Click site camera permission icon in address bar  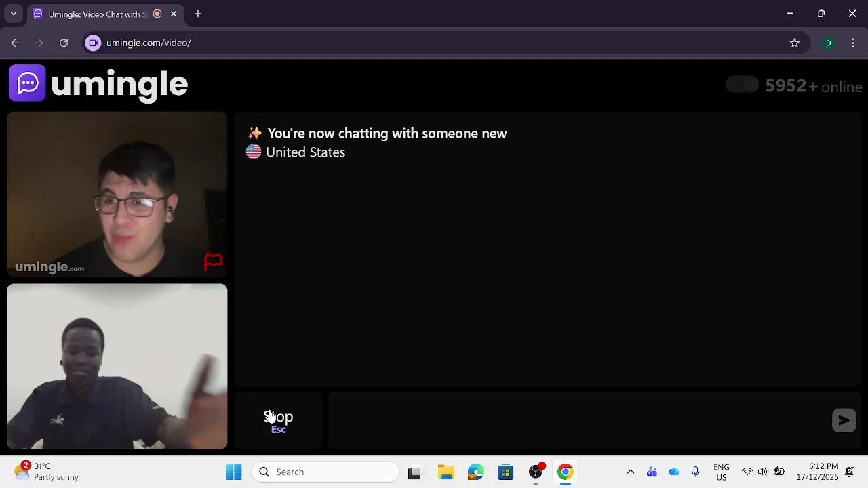point(94,43)
